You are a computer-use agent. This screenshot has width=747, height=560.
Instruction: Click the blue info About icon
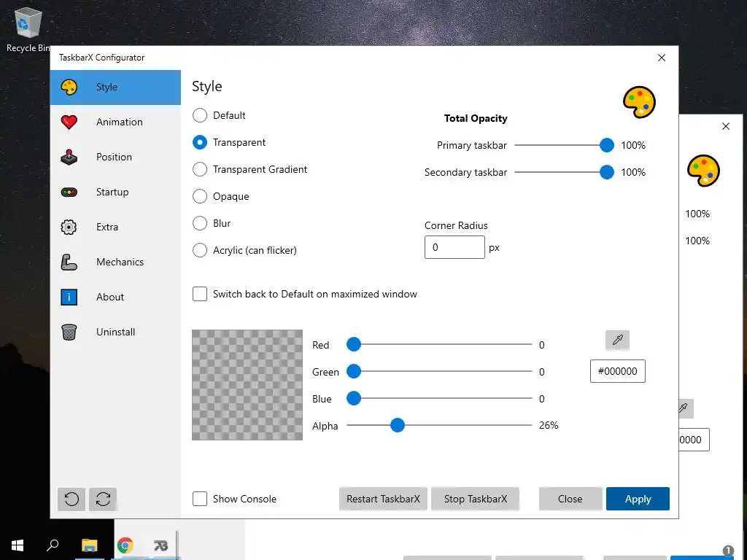pos(69,297)
